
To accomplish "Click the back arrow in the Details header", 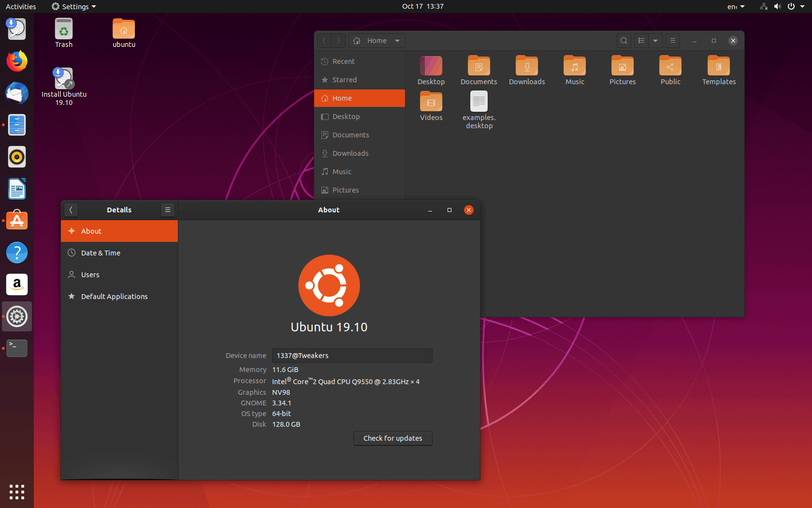I will pyautogui.click(x=71, y=209).
